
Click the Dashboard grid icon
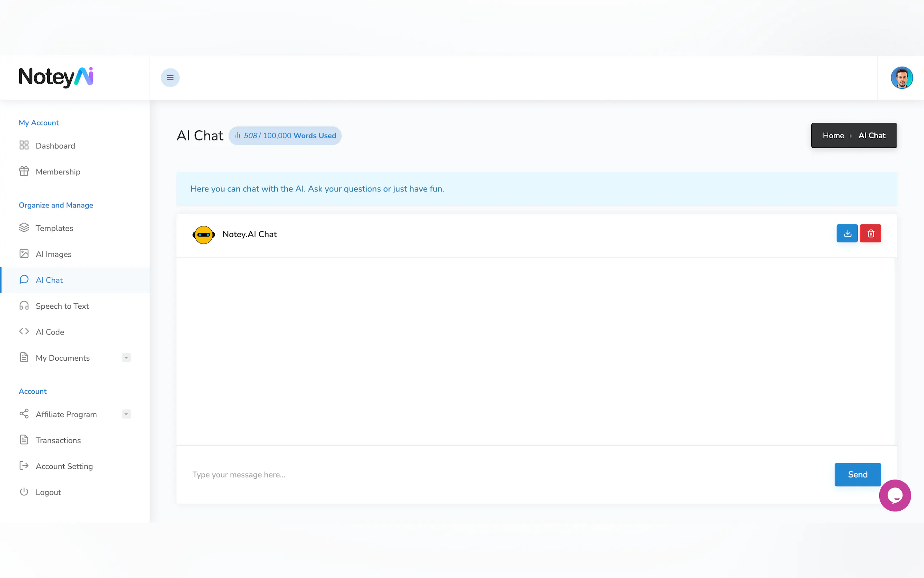[x=24, y=145]
